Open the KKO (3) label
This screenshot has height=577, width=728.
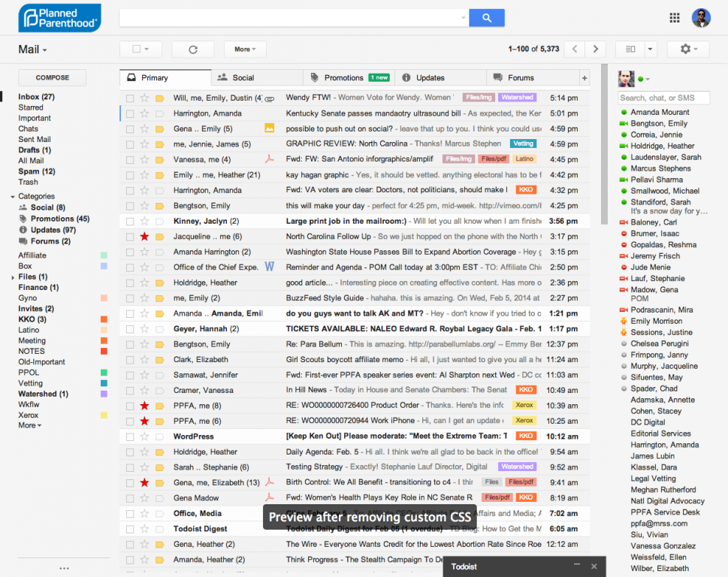coord(32,319)
